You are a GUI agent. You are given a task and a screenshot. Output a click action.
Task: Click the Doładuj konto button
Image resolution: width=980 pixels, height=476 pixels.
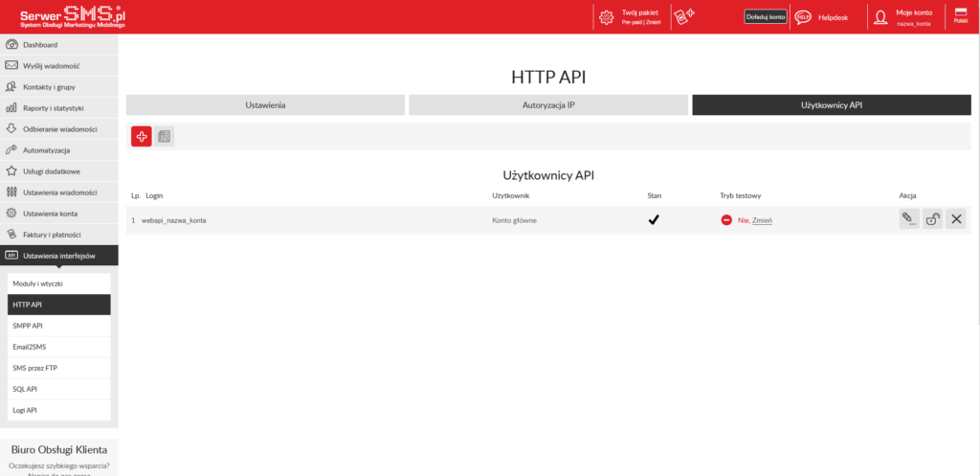coord(765,16)
